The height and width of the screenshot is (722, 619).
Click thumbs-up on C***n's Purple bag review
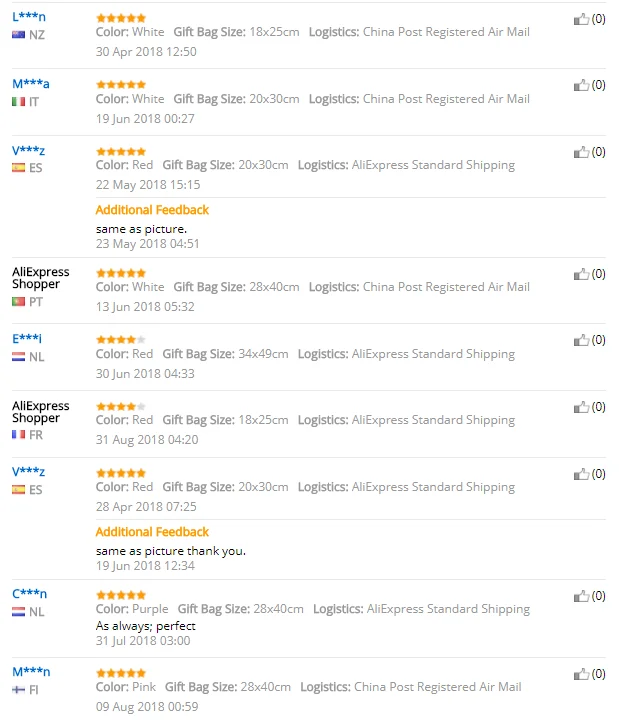coord(581,596)
